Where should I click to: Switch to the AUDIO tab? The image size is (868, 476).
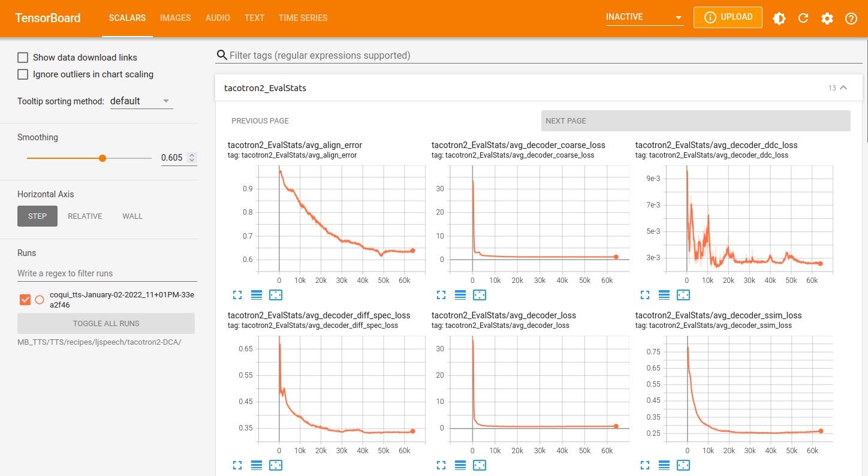[218, 18]
